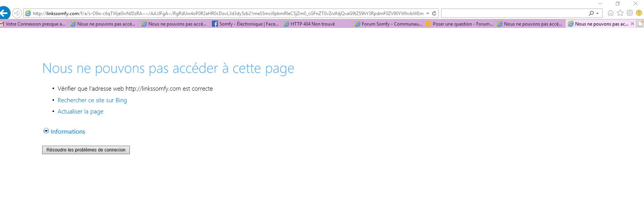Screen dimensions: 644x203
Task: Open a new tab
Action: (641, 24)
